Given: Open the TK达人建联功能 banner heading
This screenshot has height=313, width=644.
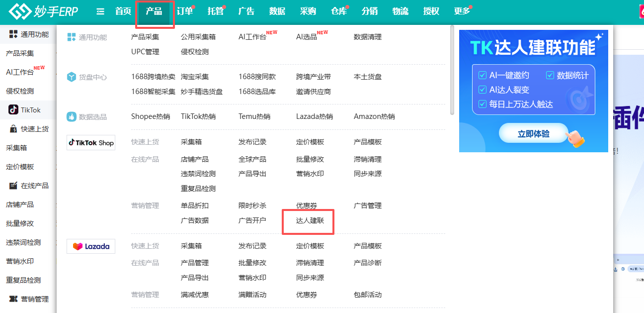Looking at the screenshot, I should coord(533,48).
